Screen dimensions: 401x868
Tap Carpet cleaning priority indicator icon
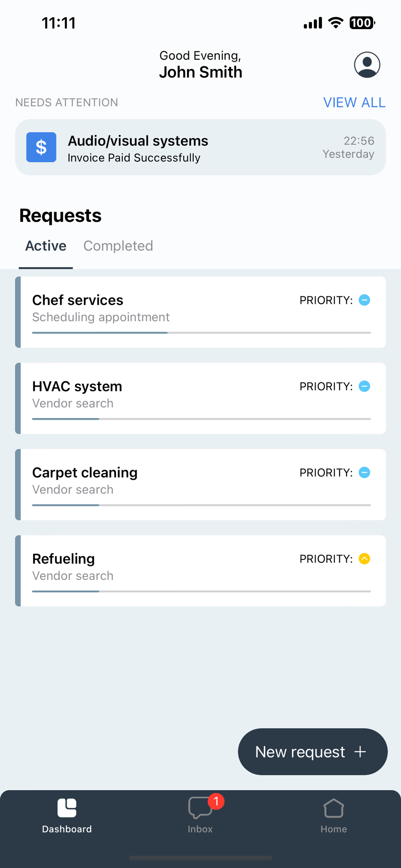[x=365, y=472]
